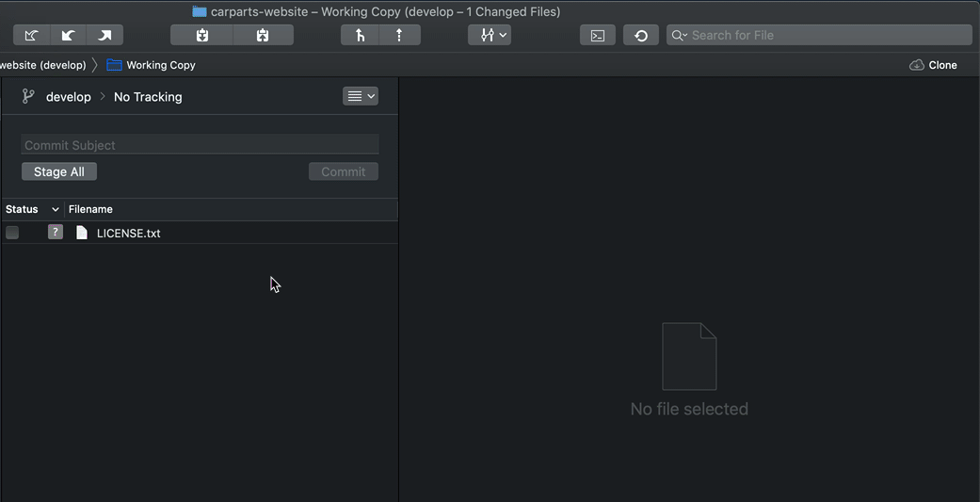Click the Save Stash icon
Screen dimensions: 980x502
[201, 36]
